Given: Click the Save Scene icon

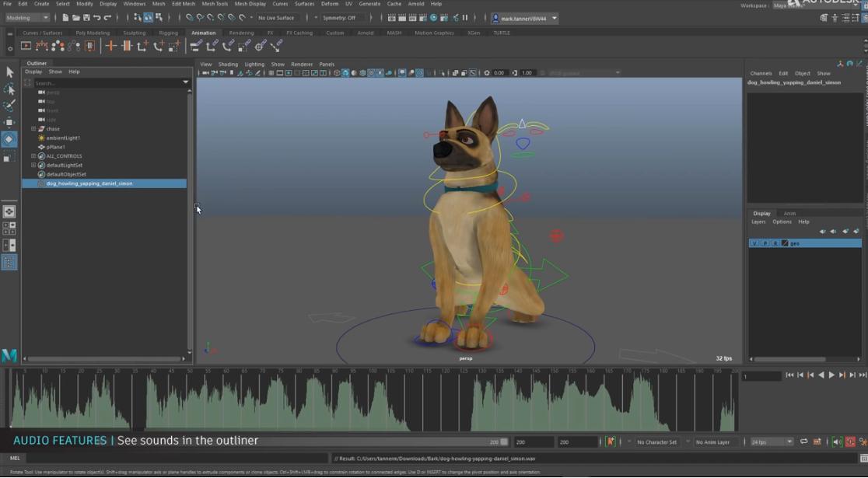Looking at the screenshot, I should pyautogui.click(x=86, y=17).
